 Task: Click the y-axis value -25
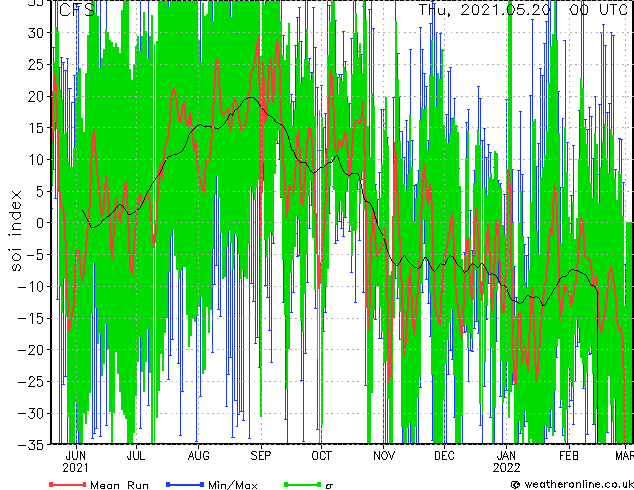[32, 382]
